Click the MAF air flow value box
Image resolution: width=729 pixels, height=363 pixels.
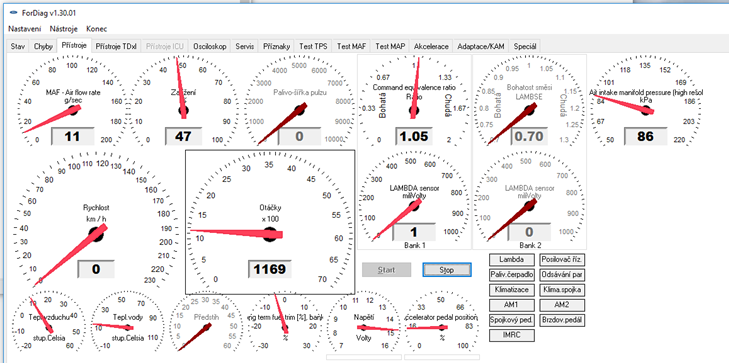coord(72,136)
